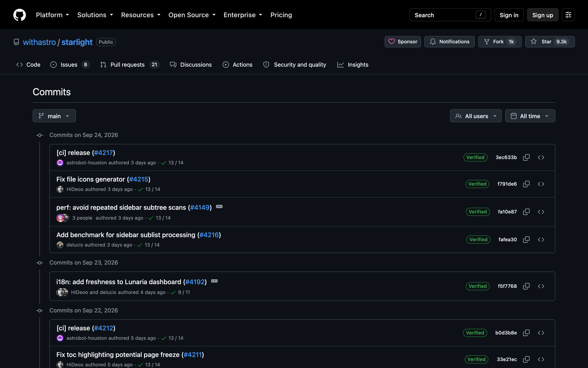Copy full SHA for commit 3ec633b
588x368 pixels.
click(x=526, y=157)
